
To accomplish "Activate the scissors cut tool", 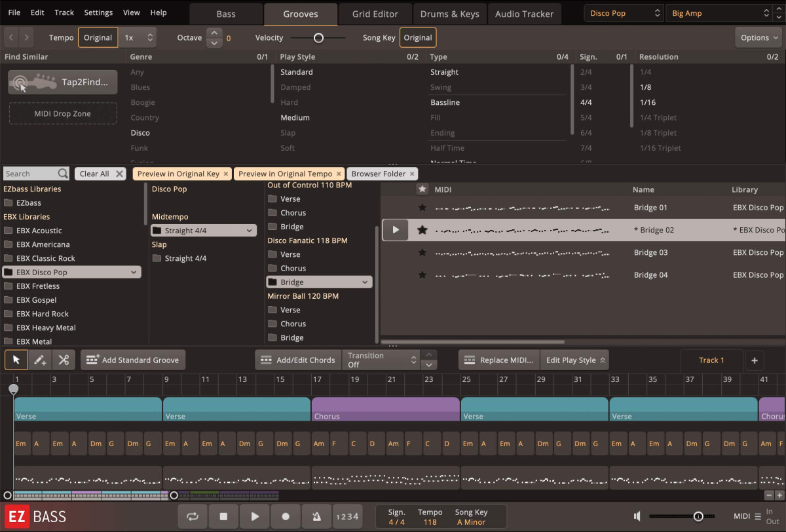I will pos(64,360).
